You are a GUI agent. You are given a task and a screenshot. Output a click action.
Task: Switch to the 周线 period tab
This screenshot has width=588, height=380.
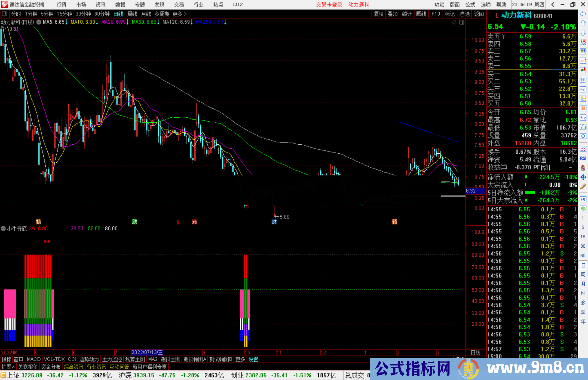click(132, 14)
